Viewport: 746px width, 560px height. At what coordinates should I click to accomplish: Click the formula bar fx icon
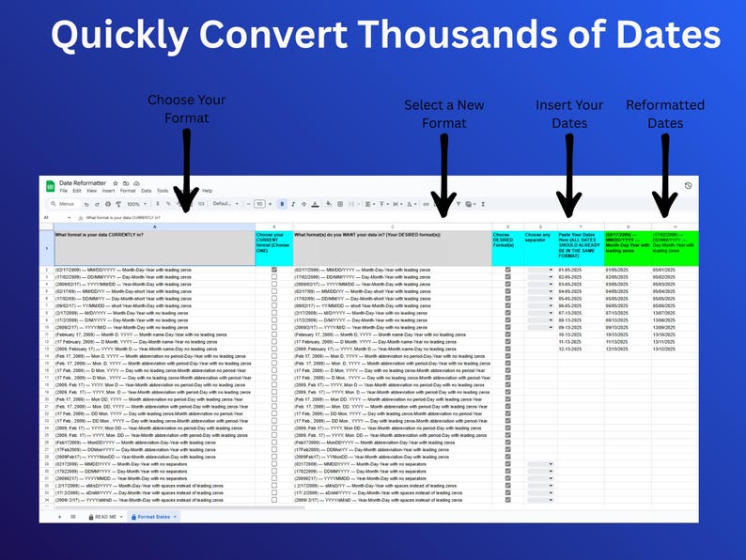81,217
